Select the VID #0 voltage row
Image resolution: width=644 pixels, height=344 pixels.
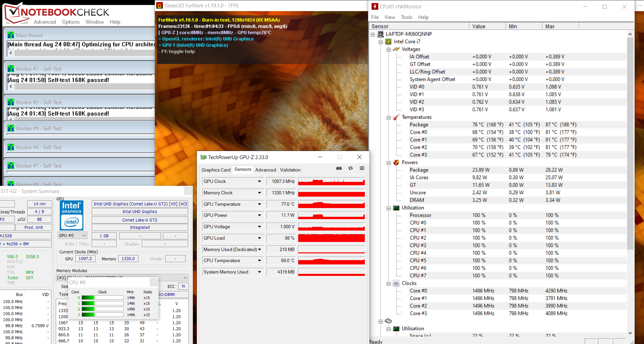pos(498,87)
